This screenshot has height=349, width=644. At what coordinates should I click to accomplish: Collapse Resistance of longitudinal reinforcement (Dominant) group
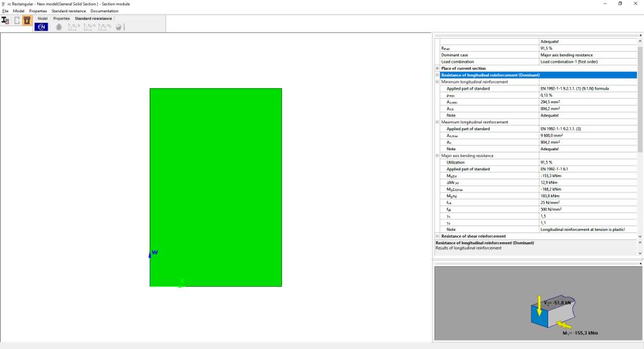[437, 74]
